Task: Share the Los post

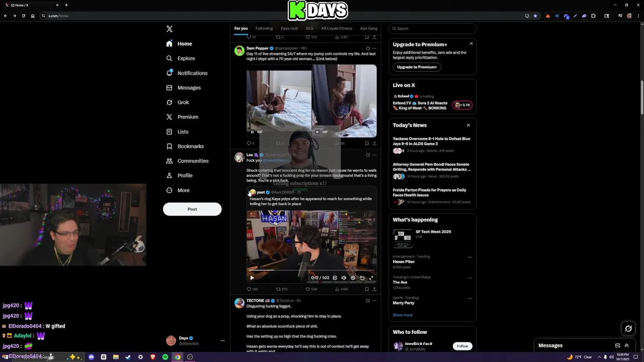Action: click(x=374, y=289)
